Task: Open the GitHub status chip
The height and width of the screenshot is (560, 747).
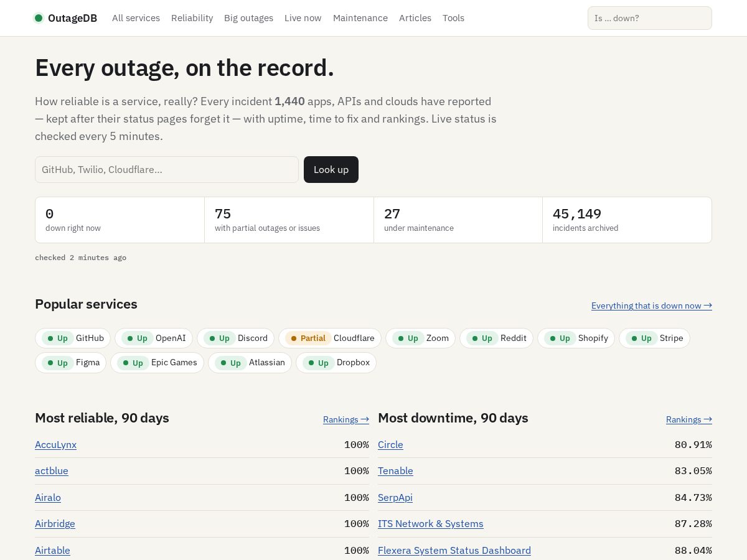Action: click(x=73, y=338)
